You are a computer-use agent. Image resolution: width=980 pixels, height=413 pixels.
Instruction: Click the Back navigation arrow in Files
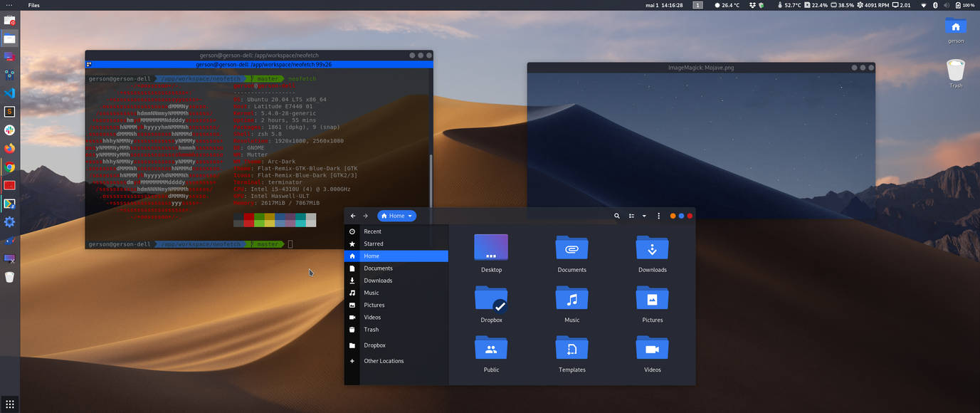click(352, 216)
